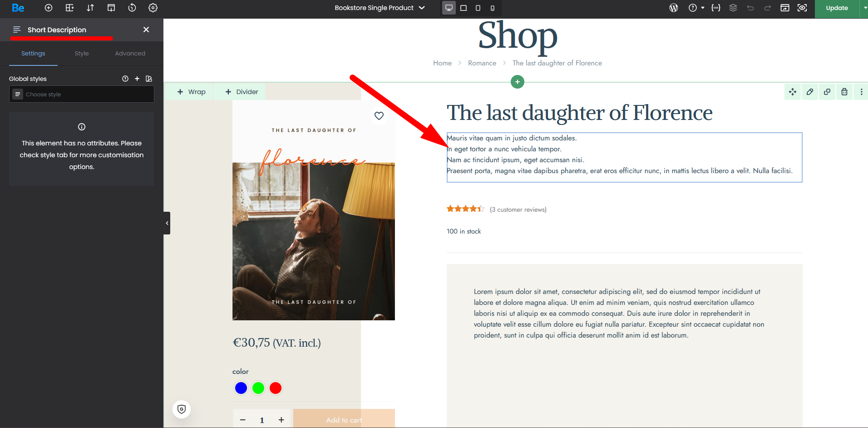This screenshot has height=428, width=868.
Task: Open page settings gear icon
Action: [153, 8]
